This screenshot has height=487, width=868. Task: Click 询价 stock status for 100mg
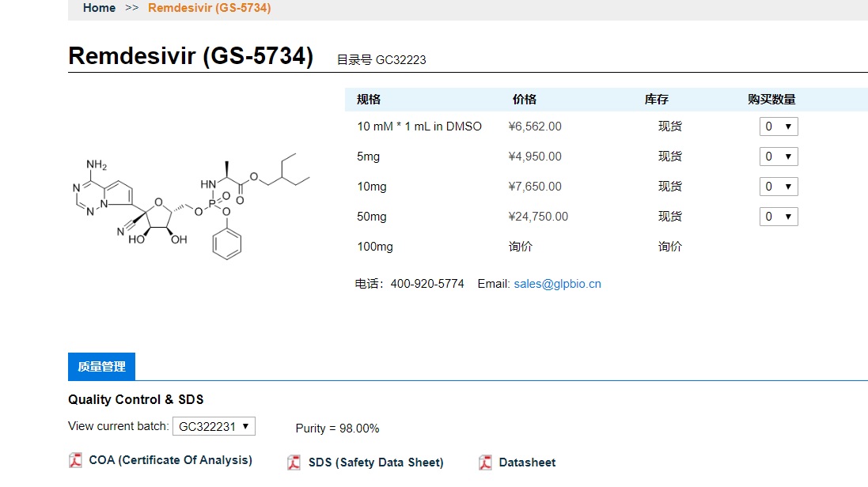[670, 247]
